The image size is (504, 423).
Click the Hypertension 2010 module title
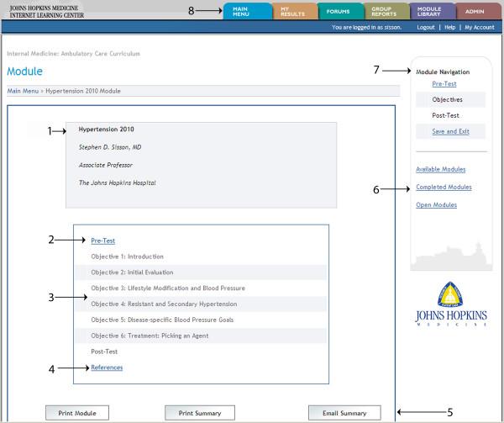[107, 130]
